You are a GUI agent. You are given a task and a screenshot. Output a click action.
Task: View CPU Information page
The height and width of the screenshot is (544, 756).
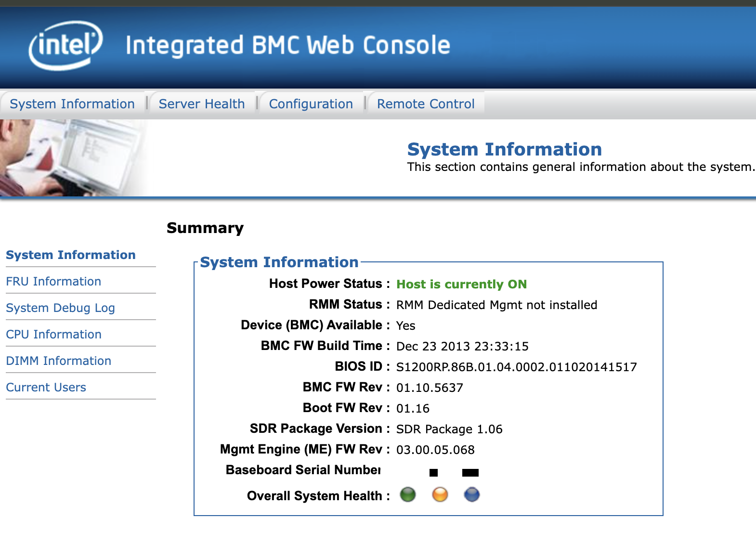[x=53, y=335]
